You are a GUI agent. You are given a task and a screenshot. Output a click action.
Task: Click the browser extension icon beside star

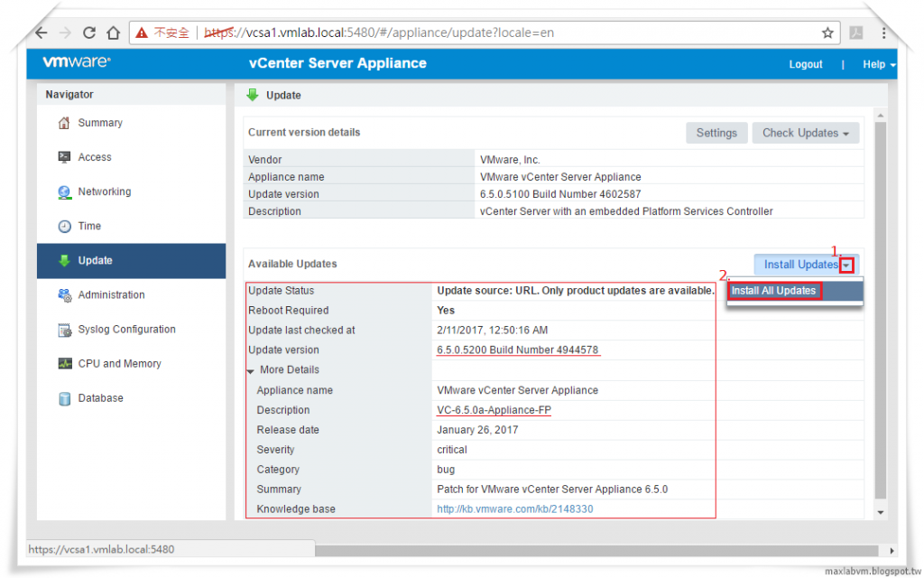click(855, 33)
